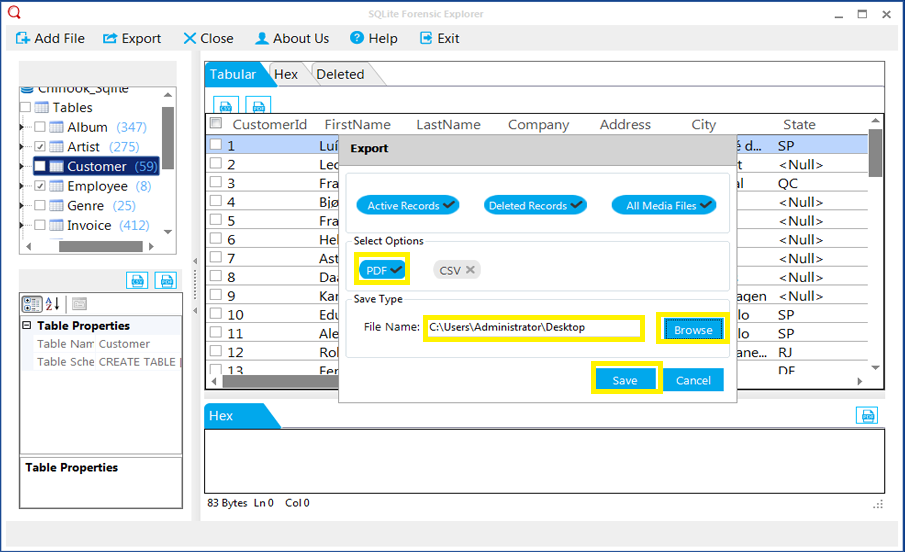The width and height of the screenshot is (905, 552).
Task: Check the row checkbox for CustomerId 10
Action: 216,314
